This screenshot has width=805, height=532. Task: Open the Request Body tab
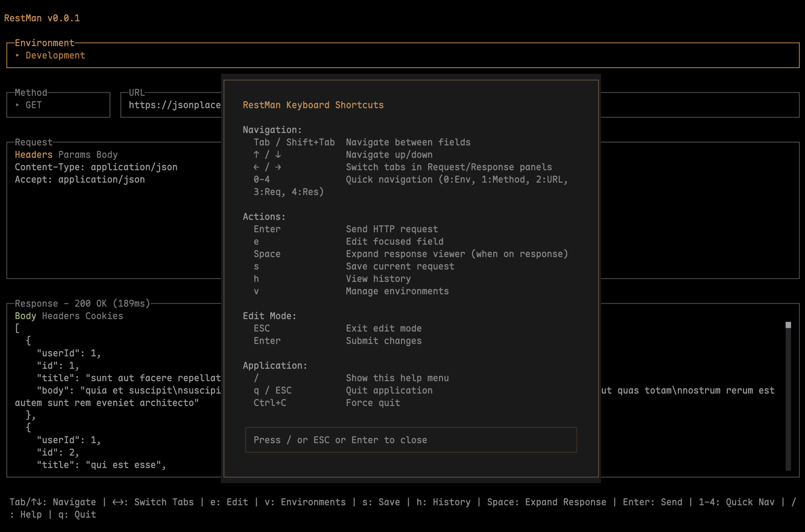[107, 155]
